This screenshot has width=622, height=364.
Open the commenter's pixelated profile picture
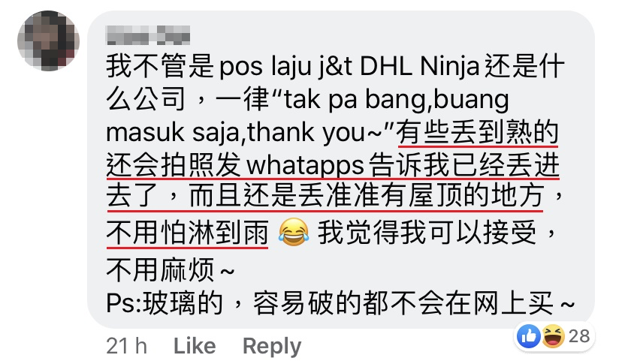48,41
